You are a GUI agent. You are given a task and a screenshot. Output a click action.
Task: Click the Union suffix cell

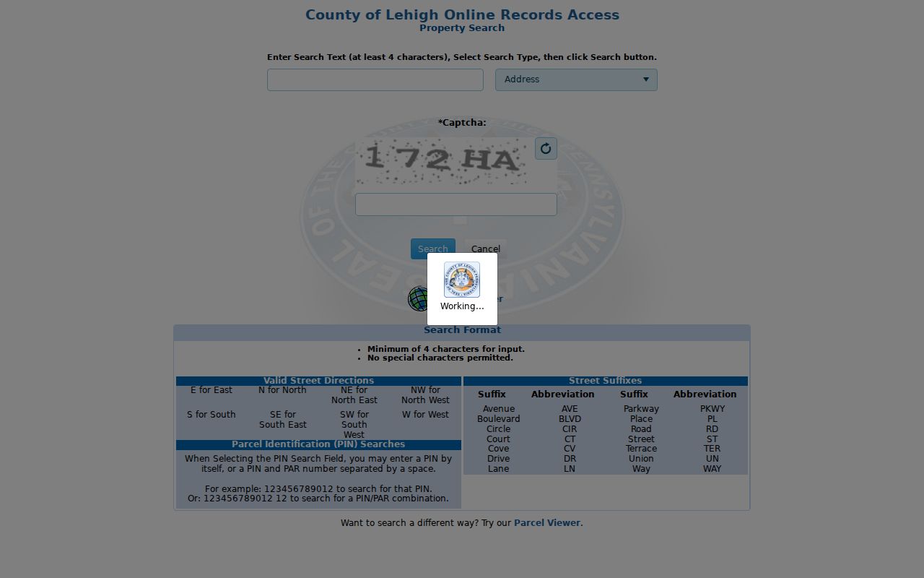pos(641,459)
